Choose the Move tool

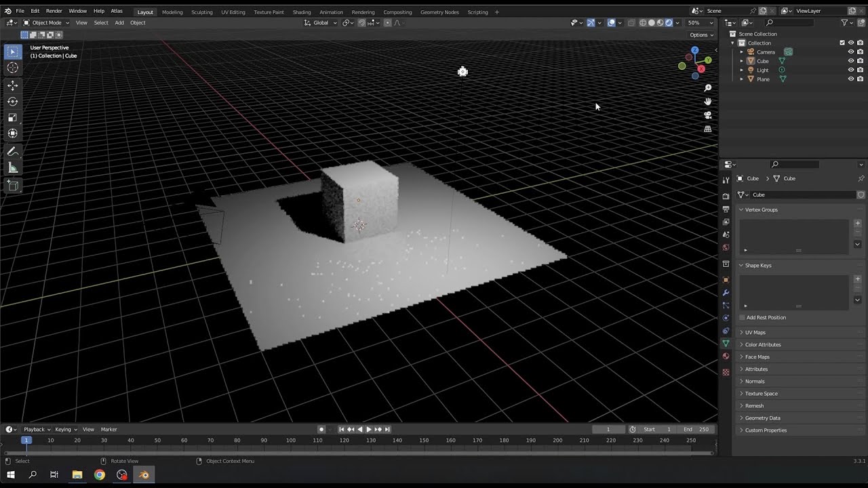click(13, 85)
